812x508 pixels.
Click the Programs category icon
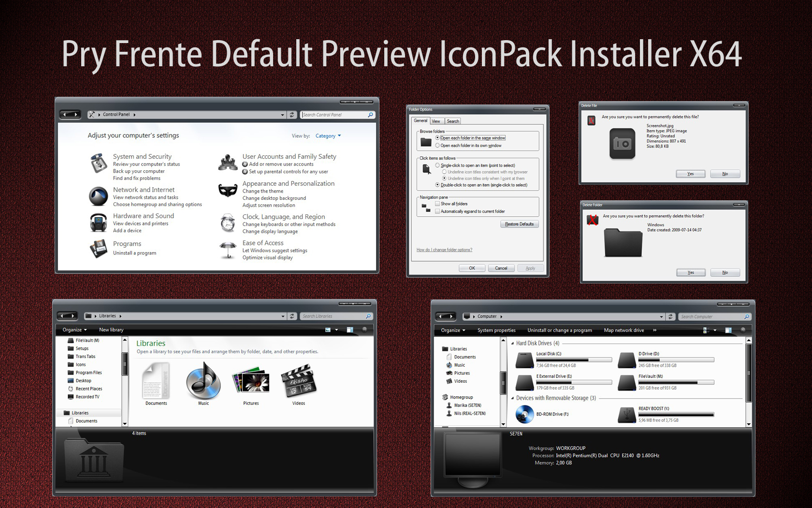99,249
